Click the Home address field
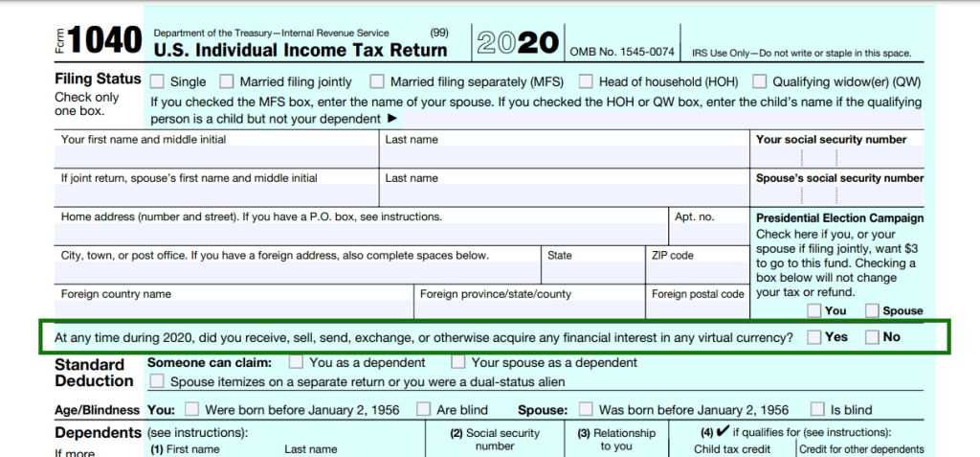 pyautogui.click(x=361, y=234)
